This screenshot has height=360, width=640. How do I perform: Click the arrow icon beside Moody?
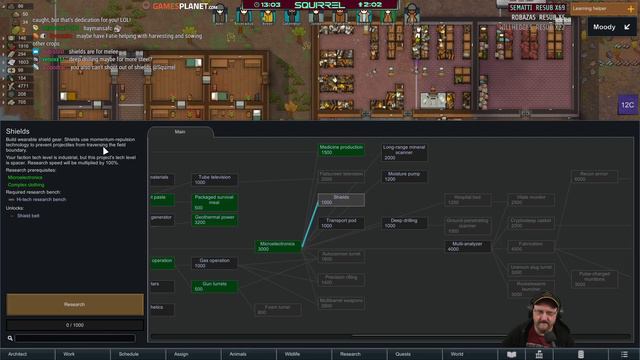pyautogui.click(x=627, y=27)
